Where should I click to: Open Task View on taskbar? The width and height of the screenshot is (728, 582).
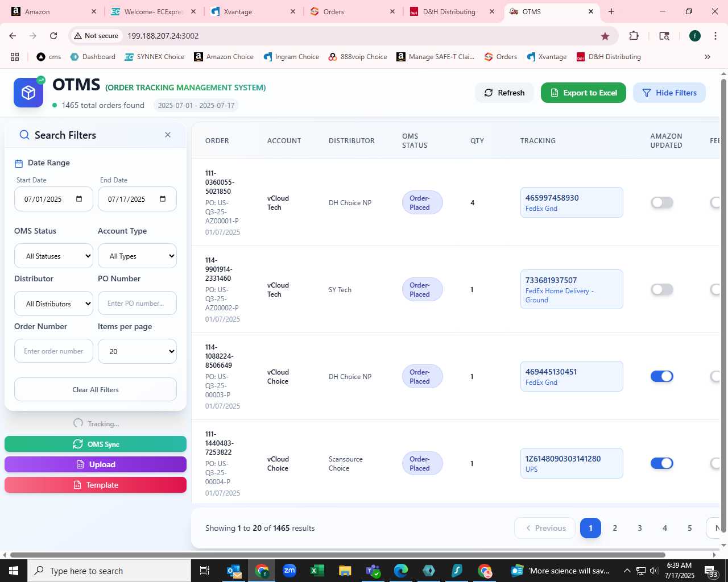tap(205, 571)
